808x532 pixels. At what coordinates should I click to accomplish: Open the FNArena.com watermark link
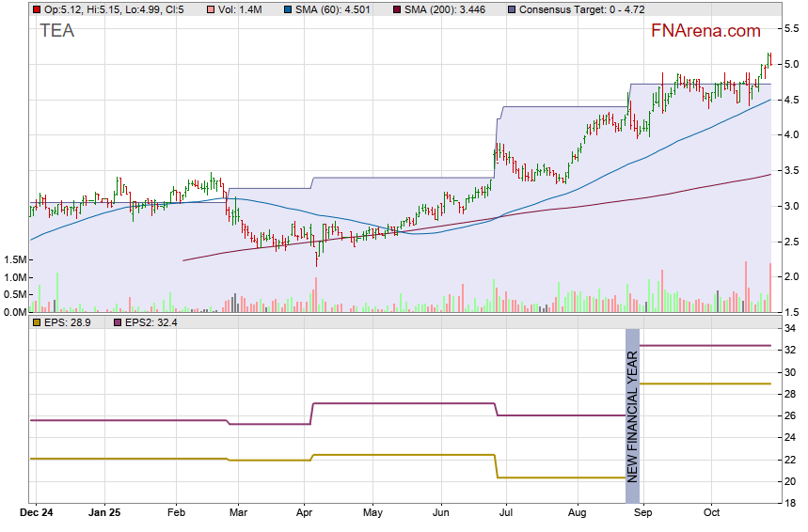705,31
